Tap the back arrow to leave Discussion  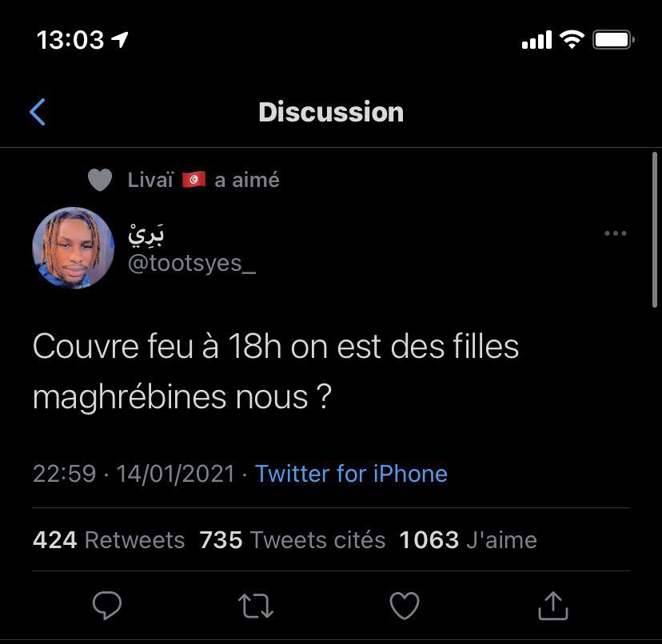[38, 112]
